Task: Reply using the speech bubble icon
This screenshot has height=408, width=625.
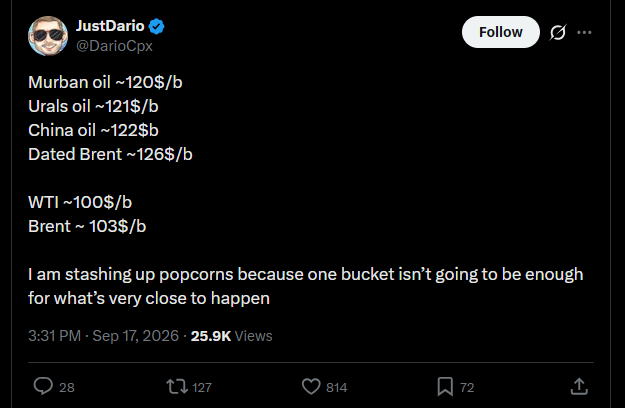Action: click(43, 386)
